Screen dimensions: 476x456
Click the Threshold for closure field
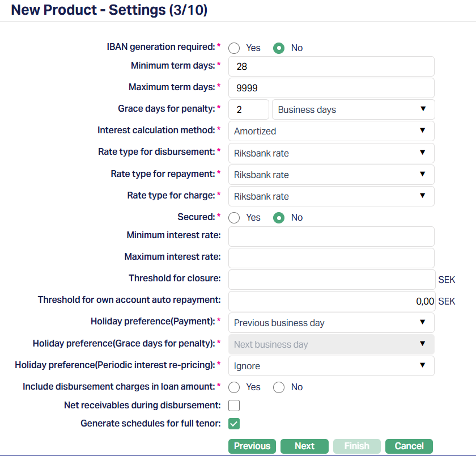click(x=331, y=280)
